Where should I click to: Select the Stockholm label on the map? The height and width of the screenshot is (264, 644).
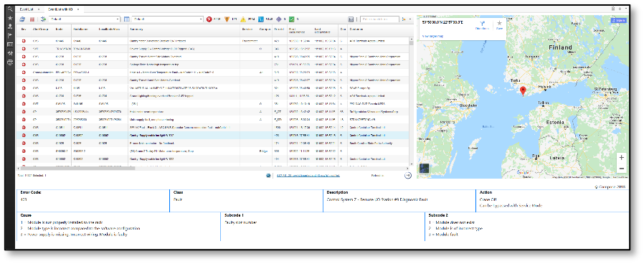468,105
